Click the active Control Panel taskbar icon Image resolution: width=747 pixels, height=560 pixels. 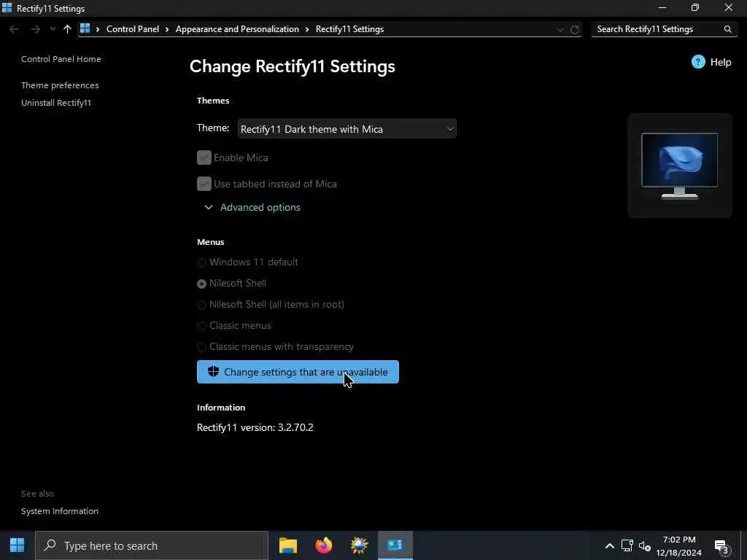(x=395, y=545)
